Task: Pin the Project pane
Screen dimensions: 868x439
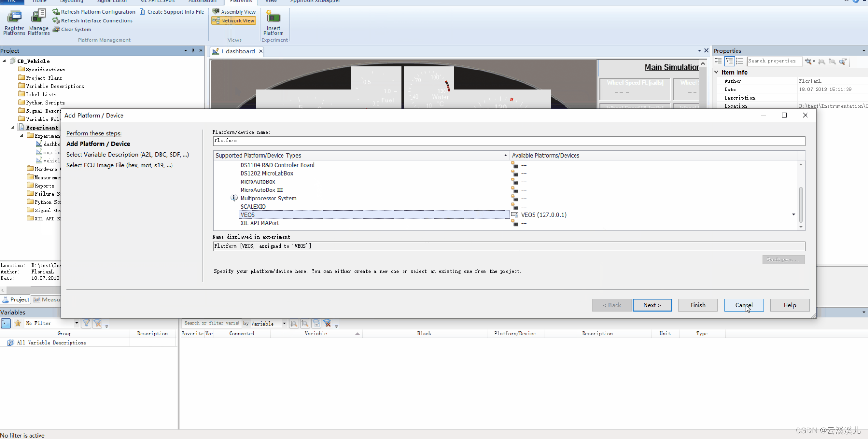Action: [x=193, y=50]
